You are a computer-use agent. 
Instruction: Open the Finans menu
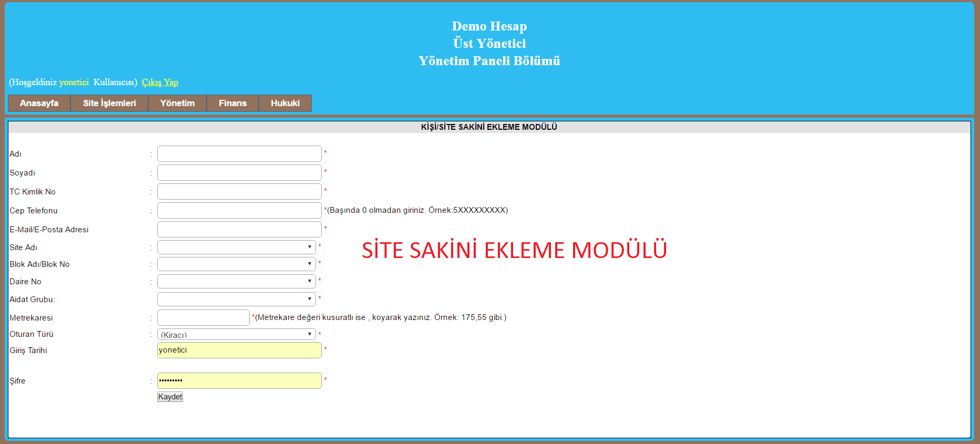232,103
